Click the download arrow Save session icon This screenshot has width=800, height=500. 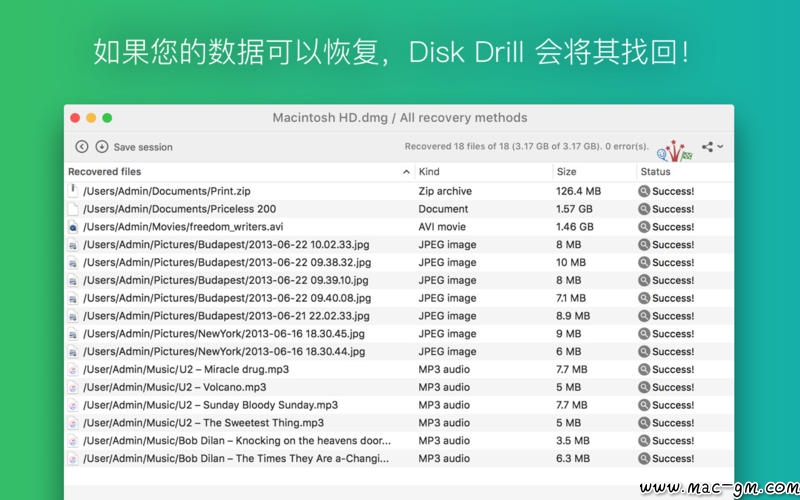102,147
